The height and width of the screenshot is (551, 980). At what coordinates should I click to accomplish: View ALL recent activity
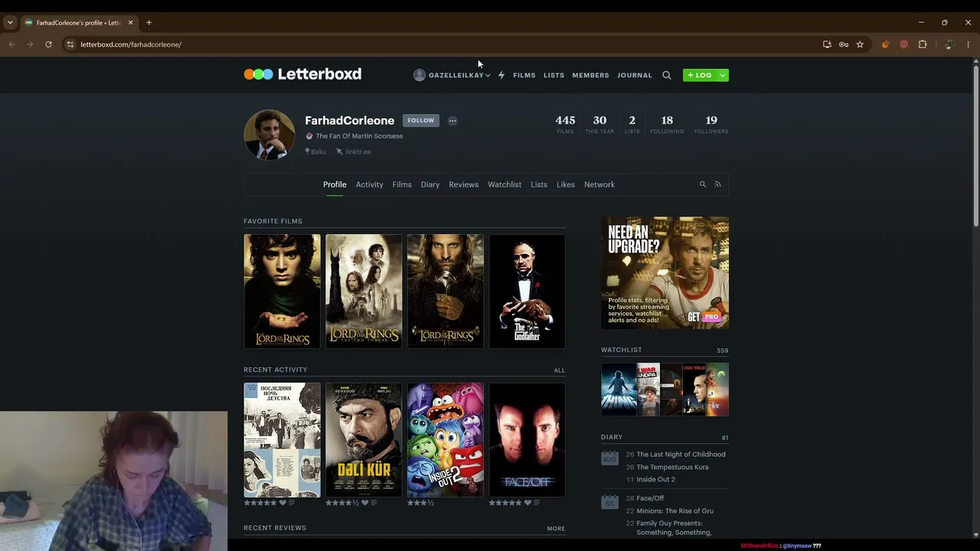click(560, 370)
